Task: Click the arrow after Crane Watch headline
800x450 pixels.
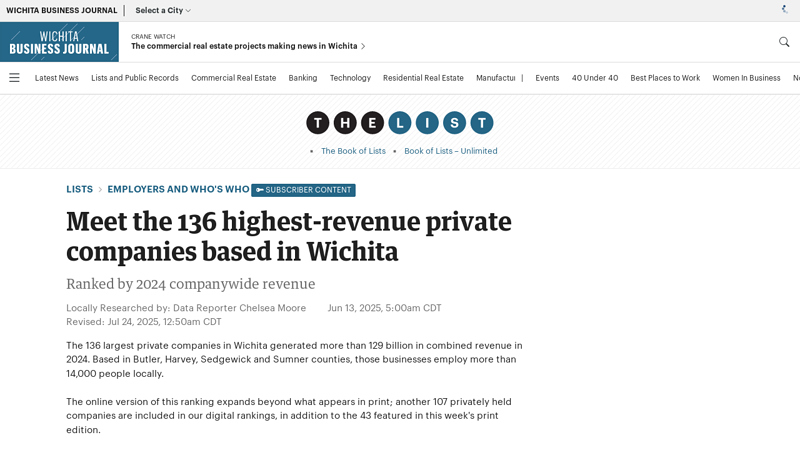Action: [x=363, y=46]
